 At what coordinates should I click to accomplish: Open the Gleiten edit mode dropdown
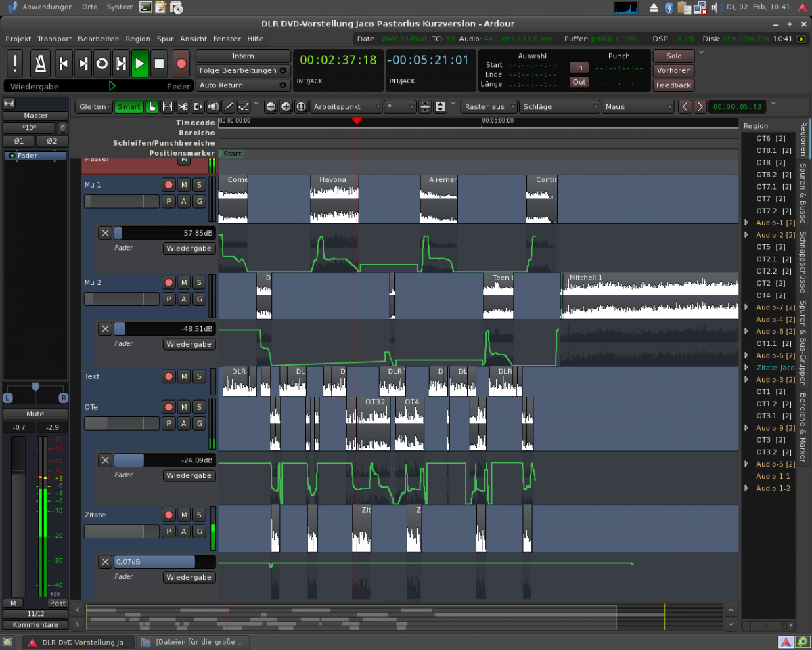tap(94, 107)
